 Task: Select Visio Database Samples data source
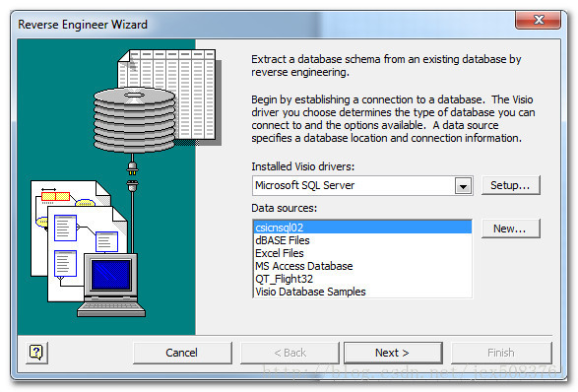pyautogui.click(x=362, y=292)
